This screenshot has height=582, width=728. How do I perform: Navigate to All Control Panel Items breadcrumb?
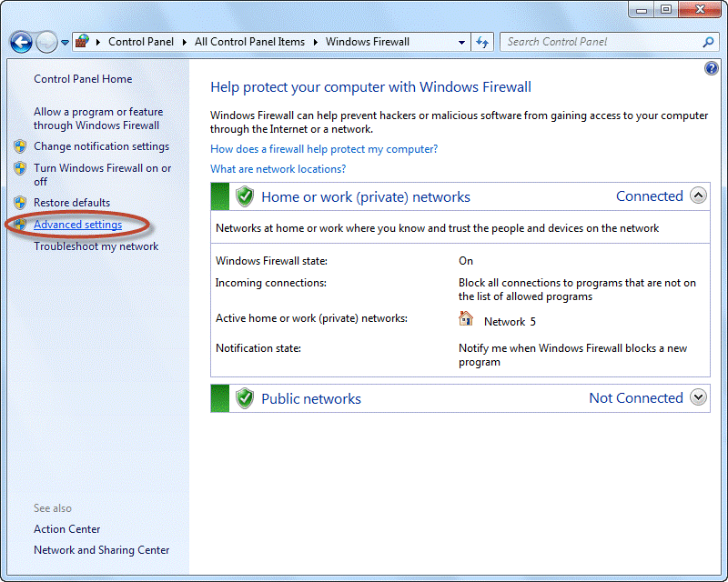click(249, 42)
